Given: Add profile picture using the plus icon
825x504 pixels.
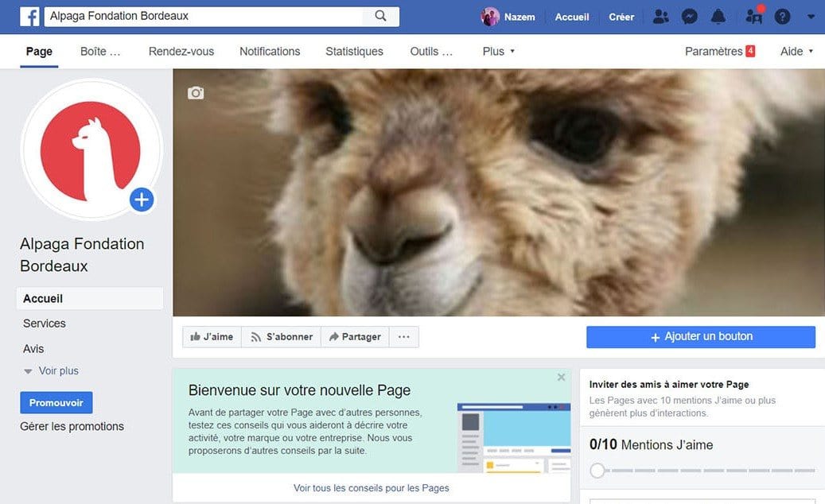Looking at the screenshot, I should [x=142, y=200].
